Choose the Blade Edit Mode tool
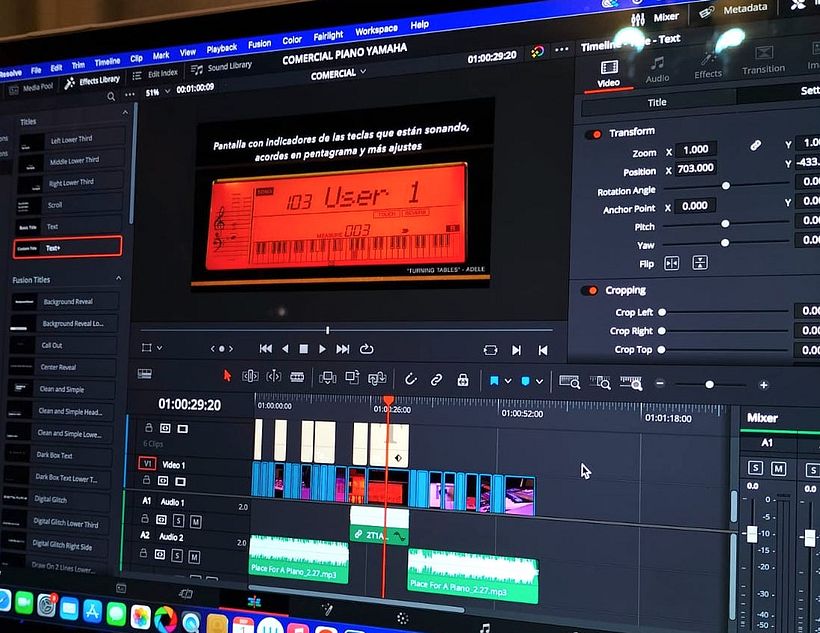This screenshot has width=820, height=633. [x=297, y=377]
